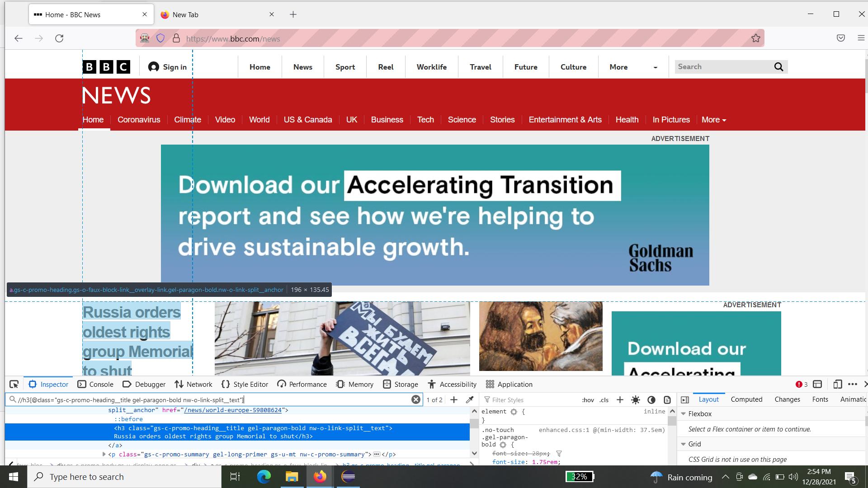Open the Windows Start menu
The width and height of the screenshot is (868, 488).
point(14,477)
